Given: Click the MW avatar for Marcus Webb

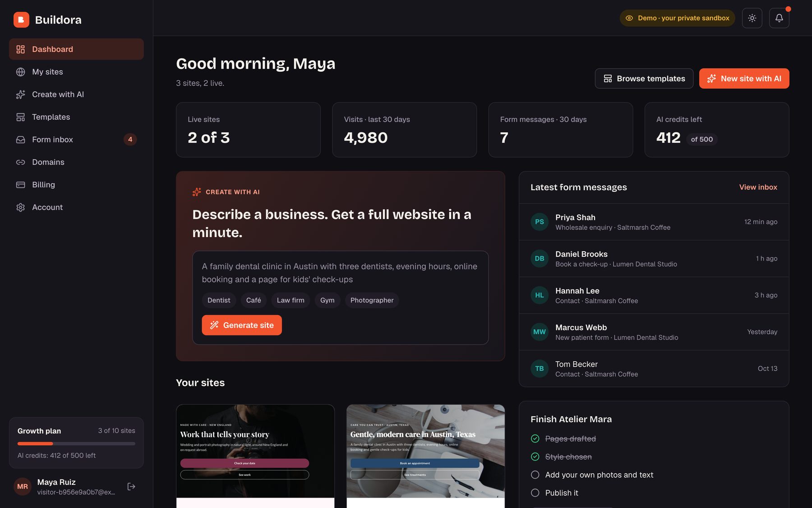Looking at the screenshot, I should coord(540,332).
